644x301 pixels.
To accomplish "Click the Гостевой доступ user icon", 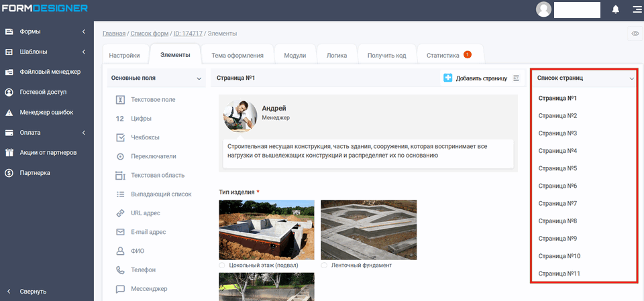I will click(x=9, y=92).
